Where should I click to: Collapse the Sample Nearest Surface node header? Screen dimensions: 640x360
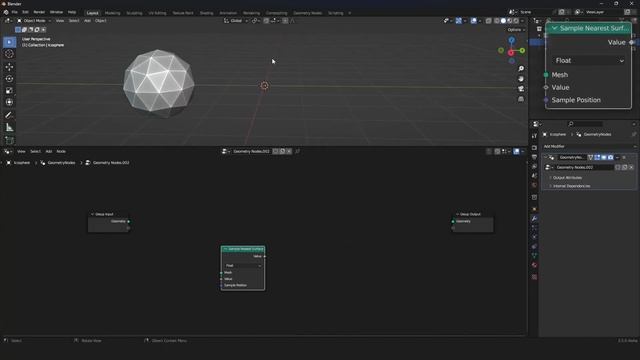tap(555, 28)
